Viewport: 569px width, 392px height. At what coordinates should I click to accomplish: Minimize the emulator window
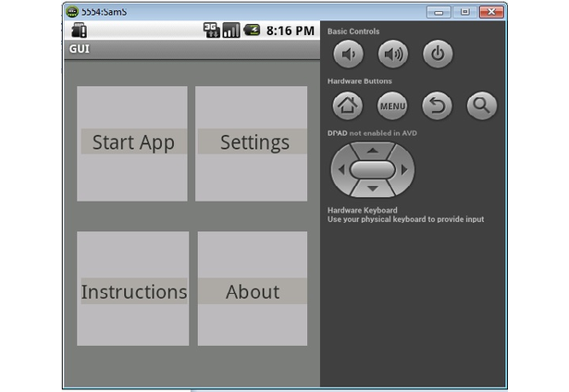click(439, 12)
